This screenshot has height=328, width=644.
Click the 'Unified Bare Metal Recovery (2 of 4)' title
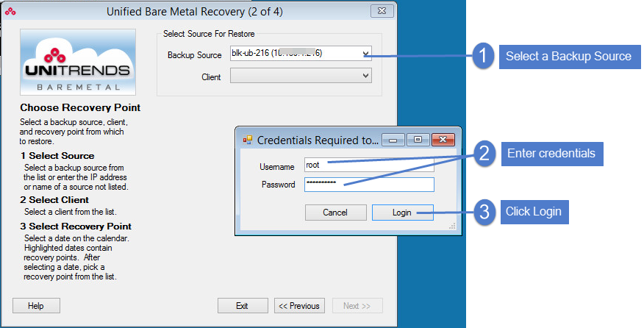click(x=195, y=12)
